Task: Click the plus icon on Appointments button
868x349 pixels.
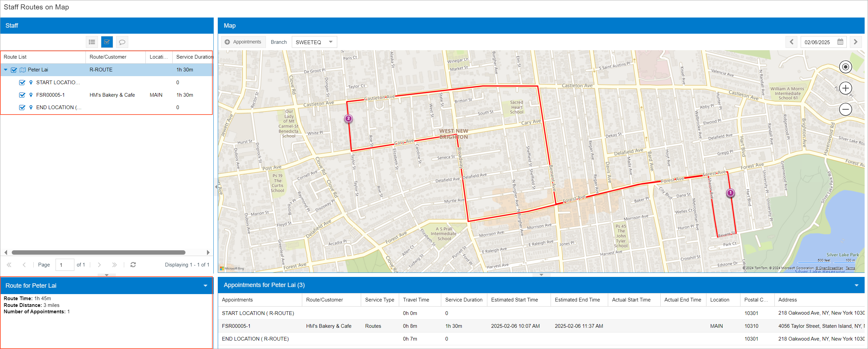Action: click(228, 42)
